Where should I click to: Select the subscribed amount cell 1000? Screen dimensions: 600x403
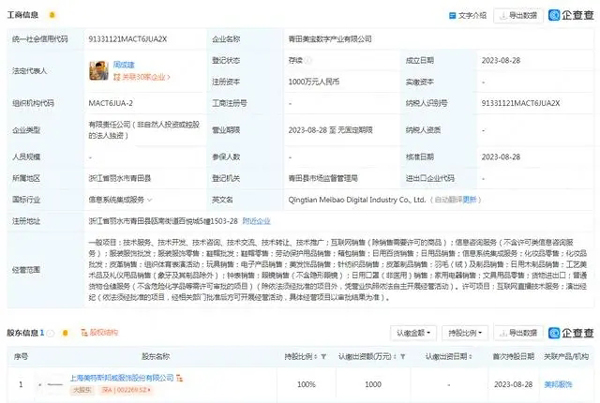coord(373,384)
